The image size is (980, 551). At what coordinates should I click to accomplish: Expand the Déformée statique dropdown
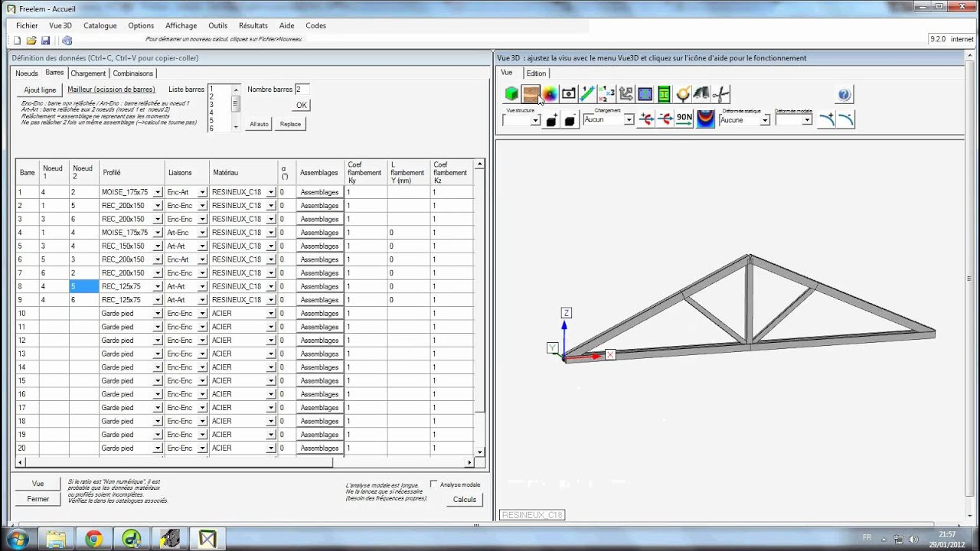[764, 120]
